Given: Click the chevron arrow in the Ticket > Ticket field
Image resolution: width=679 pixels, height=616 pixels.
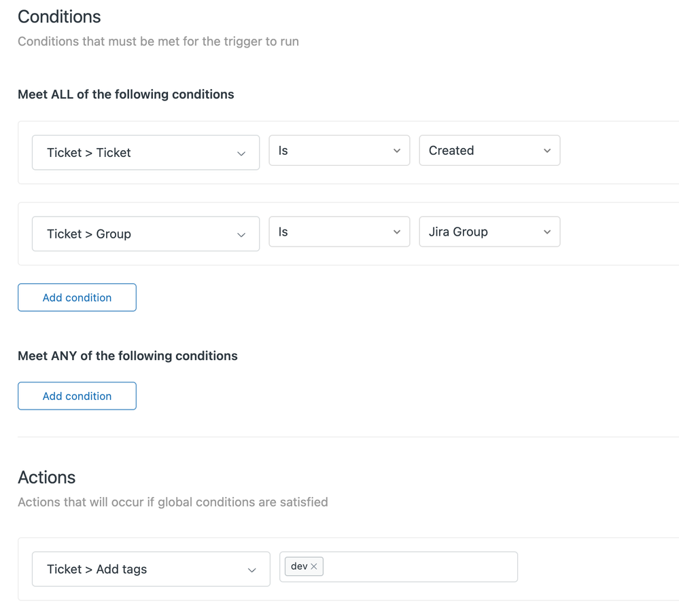Looking at the screenshot, I should pyautogui.click(x=241, y=153).
